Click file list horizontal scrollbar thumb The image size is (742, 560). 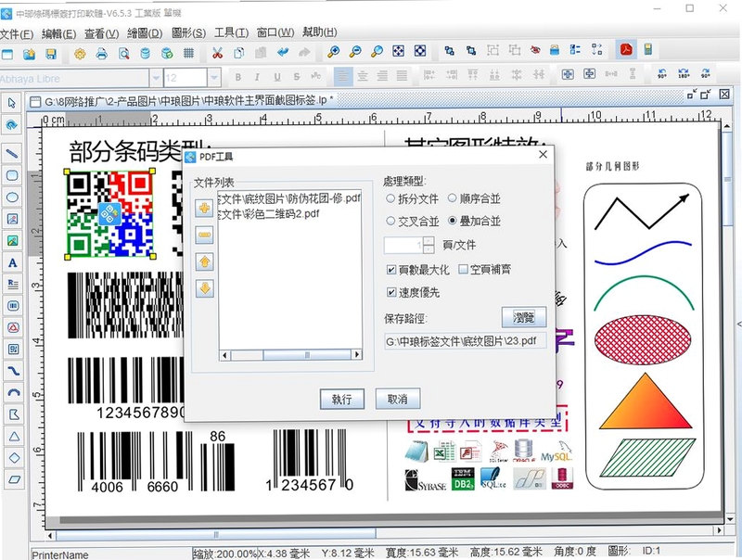(x=307, y=355)
